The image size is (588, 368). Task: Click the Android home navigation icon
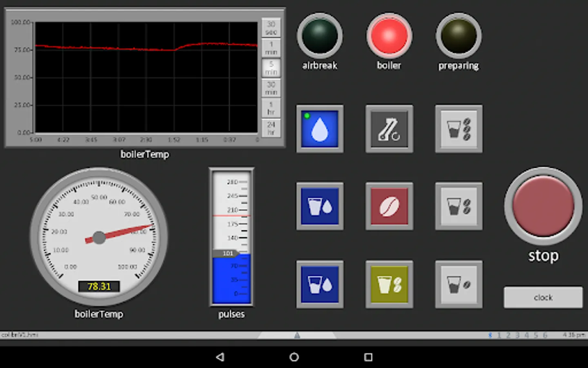[294, 357]
